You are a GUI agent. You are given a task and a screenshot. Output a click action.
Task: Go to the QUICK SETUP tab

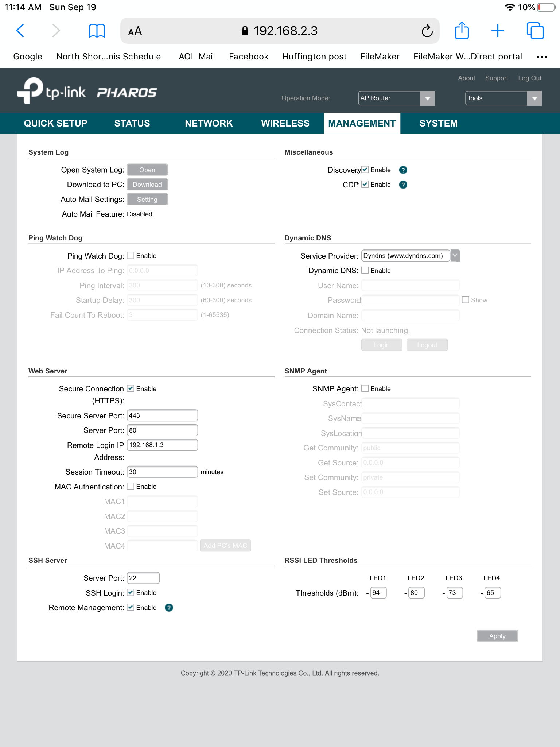click(56, 123)
